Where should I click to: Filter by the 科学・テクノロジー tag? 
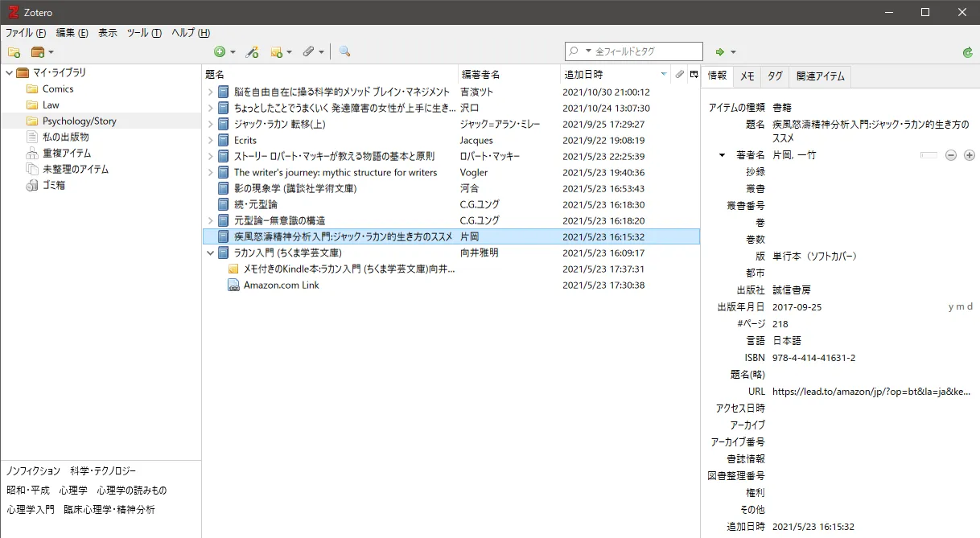click(103, 470)
